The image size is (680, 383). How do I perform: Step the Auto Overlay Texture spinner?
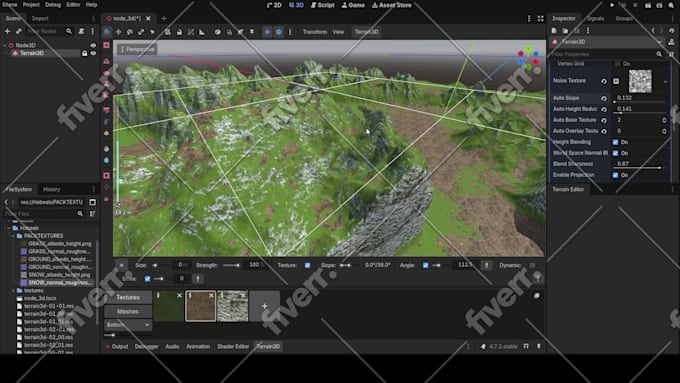coord(664,131)
